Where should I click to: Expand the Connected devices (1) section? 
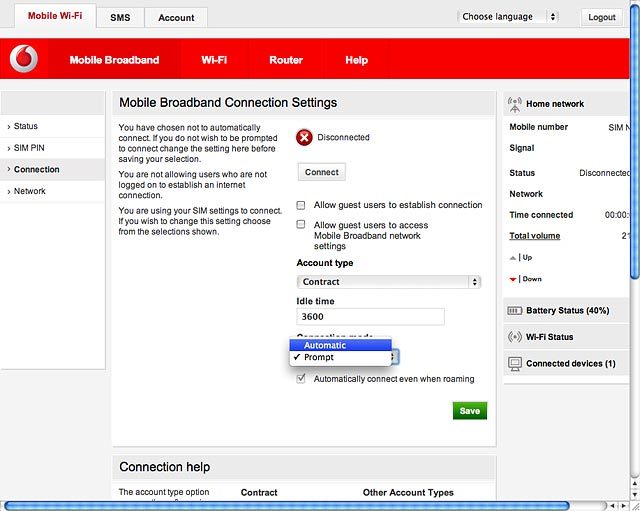pos(567,363)
